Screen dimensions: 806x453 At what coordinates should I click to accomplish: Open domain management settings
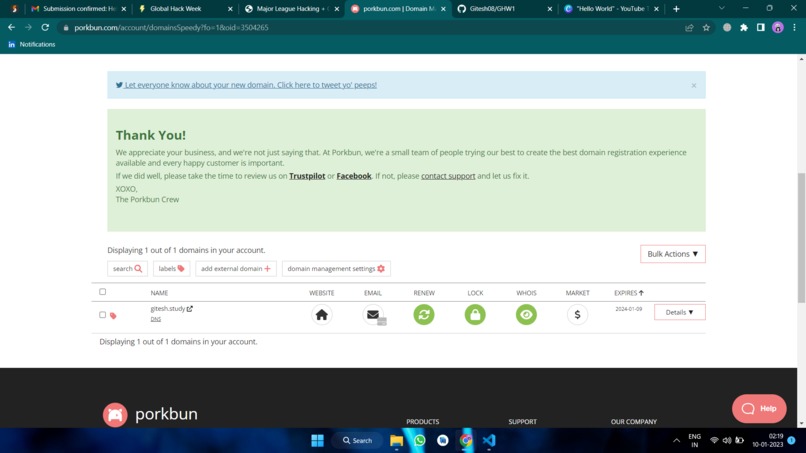click(x=336, y=268)
